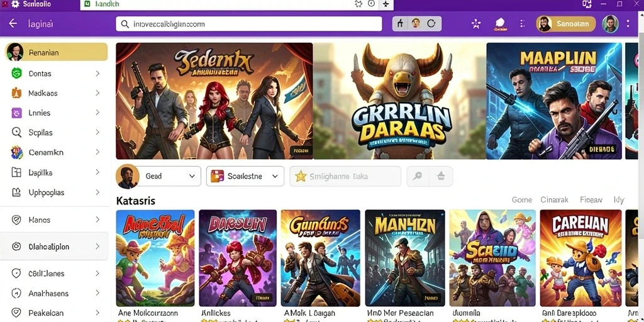Open the Jedernix featured banner

point(214,101)
